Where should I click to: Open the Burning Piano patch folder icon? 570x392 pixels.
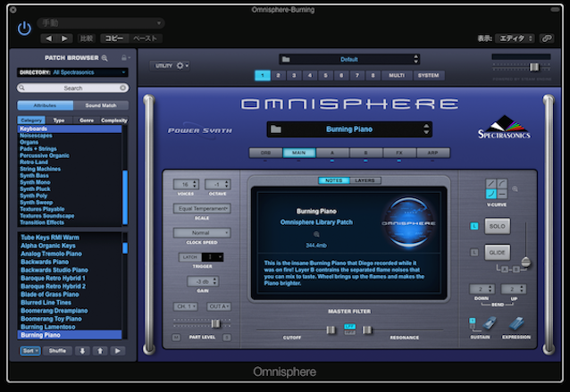[x=276, y=129]
